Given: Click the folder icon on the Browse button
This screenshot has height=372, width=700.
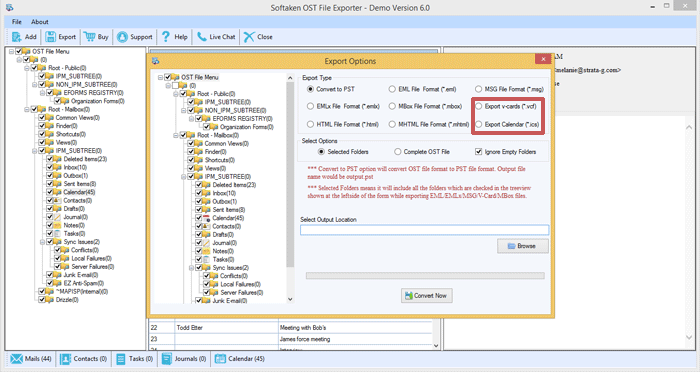Looking at the screenshot, I should click(x=512, y=246).
